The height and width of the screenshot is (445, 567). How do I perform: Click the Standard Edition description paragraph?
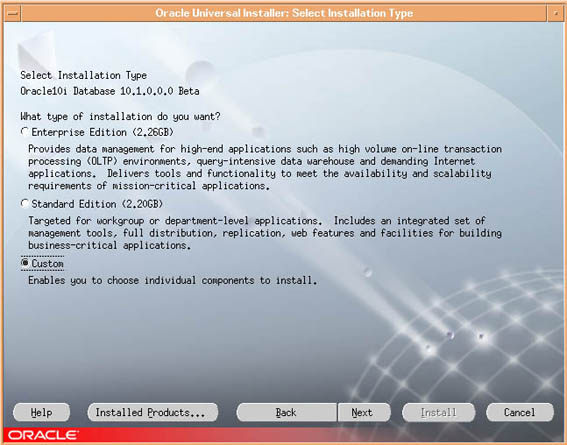click(265, 233)
